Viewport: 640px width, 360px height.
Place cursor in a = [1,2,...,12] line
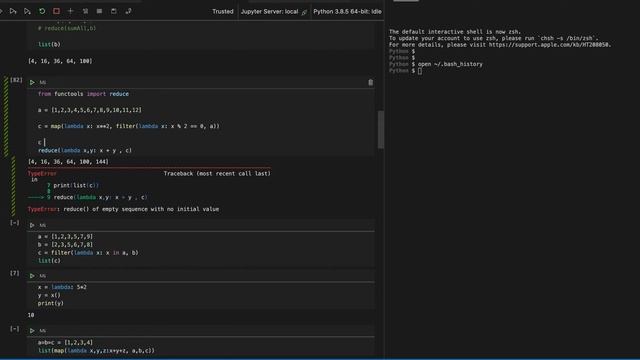(90, 110)
